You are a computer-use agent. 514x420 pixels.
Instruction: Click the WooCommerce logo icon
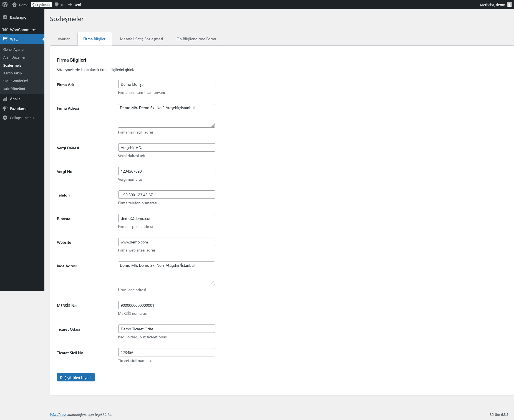[x=5, y=29]
